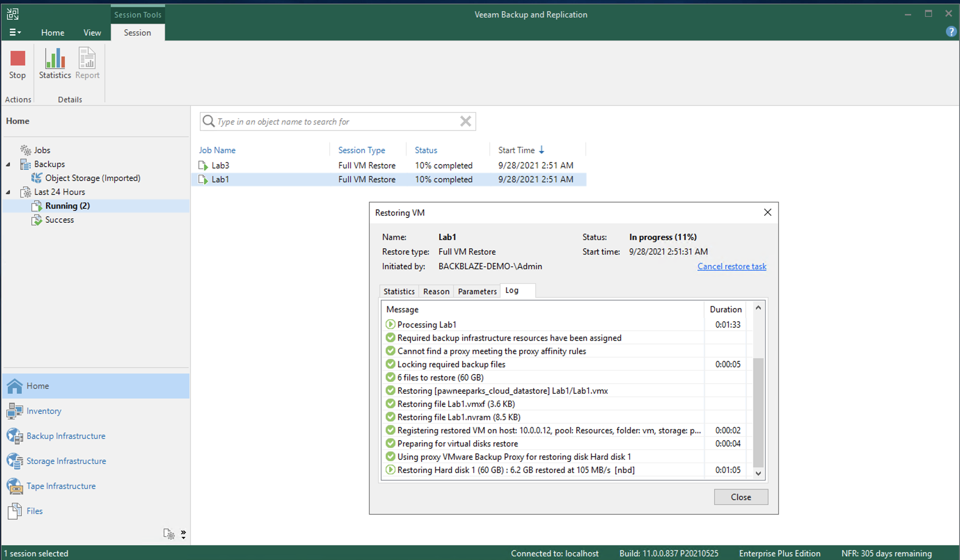This screenshot has width=960, height=560.
Task: Click log scrollbar up arrow
Action: [758, 307]
